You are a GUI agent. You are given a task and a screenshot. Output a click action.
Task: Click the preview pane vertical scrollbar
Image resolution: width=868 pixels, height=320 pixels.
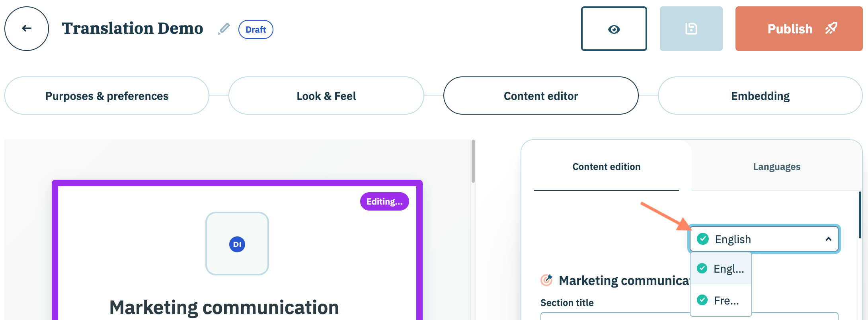coord(473,161)
